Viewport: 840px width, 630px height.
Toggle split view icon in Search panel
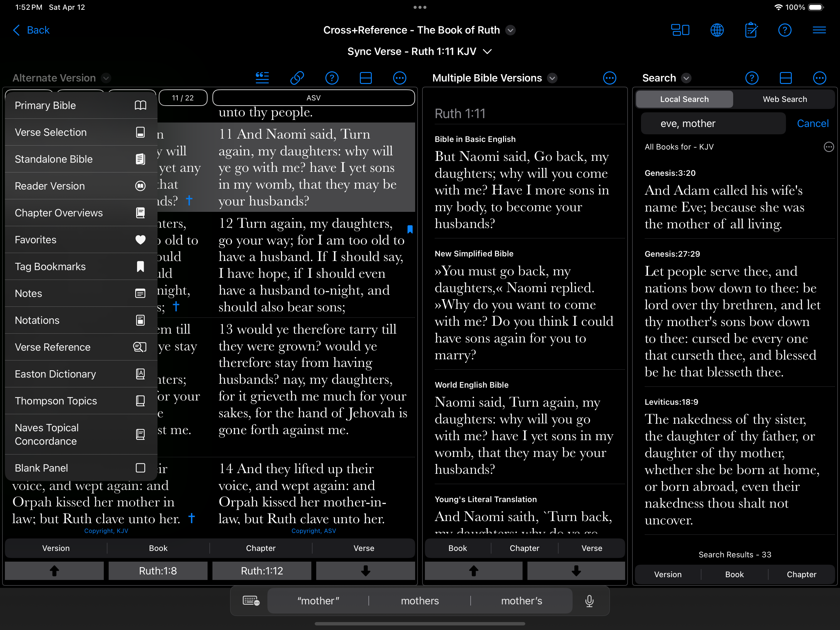(x=786, y=78)
